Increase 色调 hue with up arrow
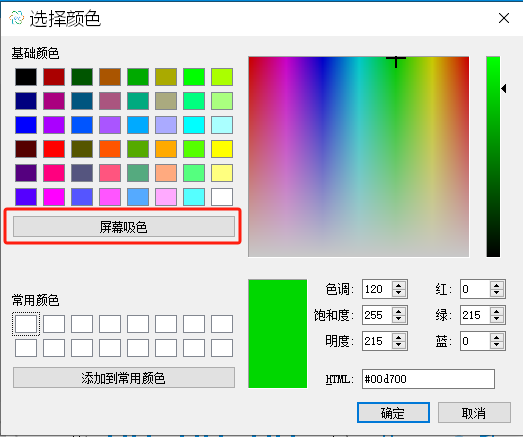Screen dimensions: 523x437 click(x=399, y=285)
